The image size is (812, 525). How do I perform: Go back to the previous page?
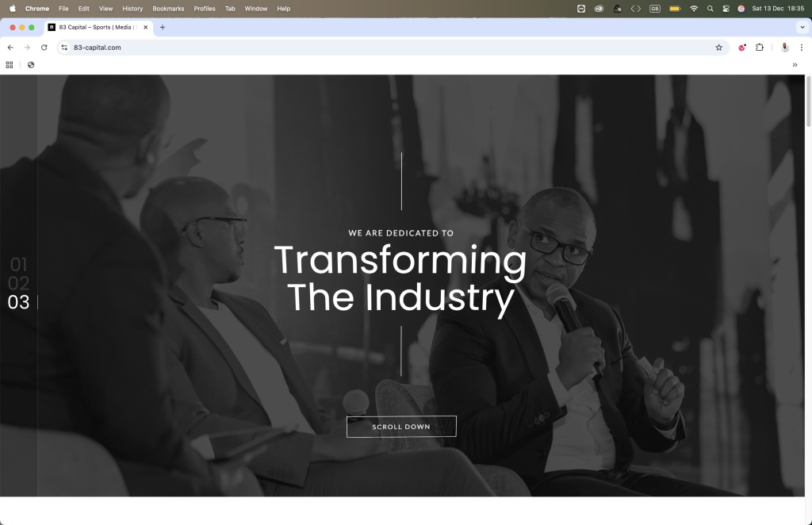point(10,48)
